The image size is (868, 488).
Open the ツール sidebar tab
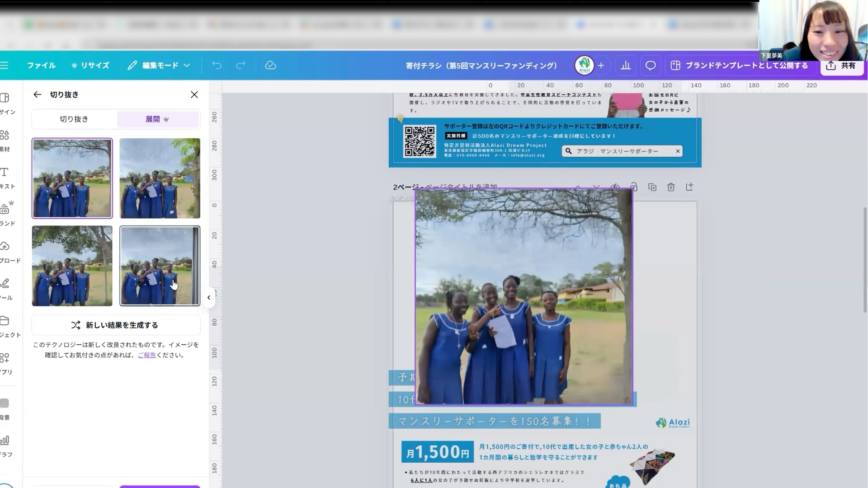(6, 289)
